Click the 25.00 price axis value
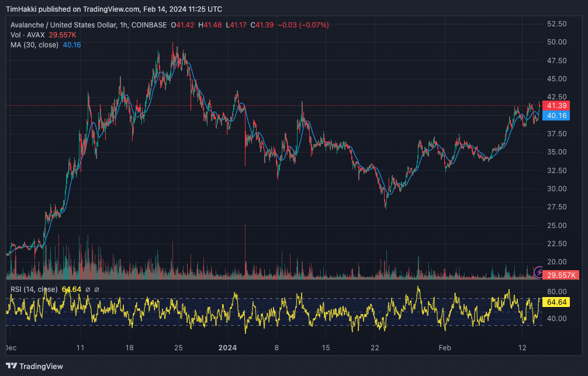Viewport: 588px width, 376px height. [x=556, y=226]
